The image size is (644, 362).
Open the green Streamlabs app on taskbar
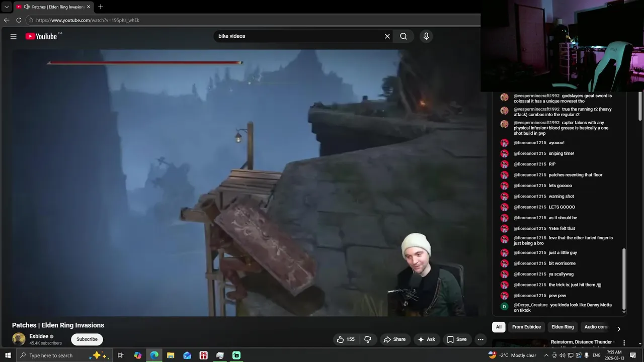coord(236,355)
